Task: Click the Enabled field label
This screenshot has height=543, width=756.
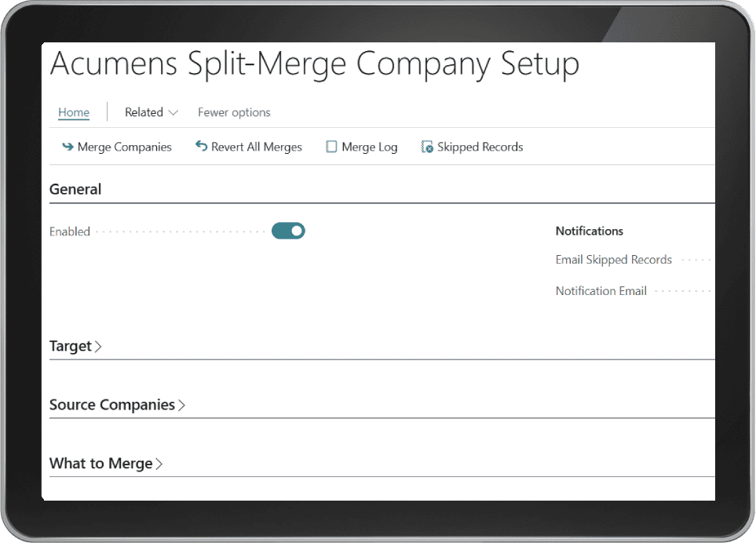Action: 70,231
